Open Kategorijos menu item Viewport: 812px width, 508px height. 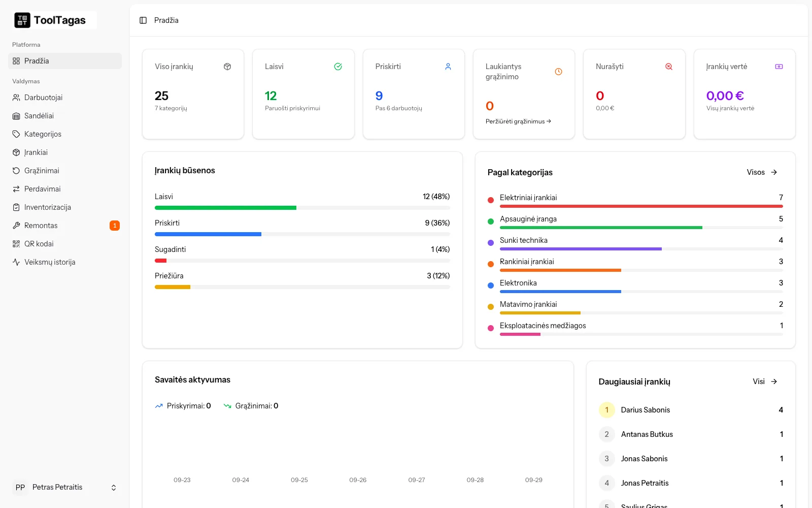pos(65,134)
